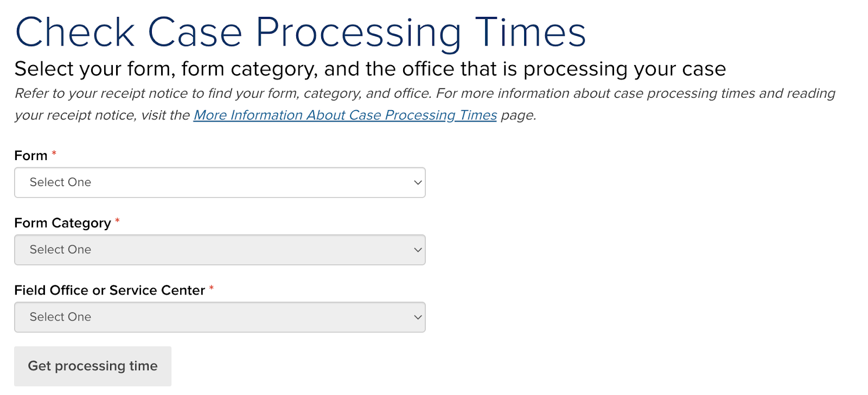
Task: Click the Check Case Processing Times heading
Action: pyautogui.click(x=301, y=33)
